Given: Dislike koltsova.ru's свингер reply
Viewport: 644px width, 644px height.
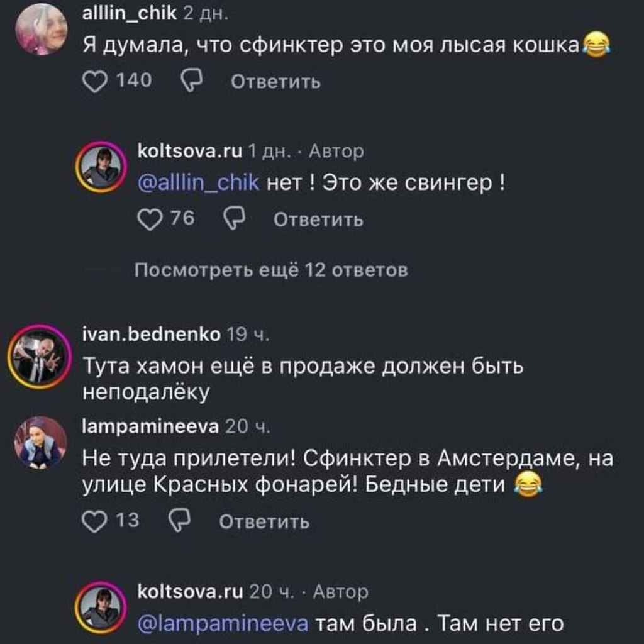Looking at the screenshot, I should [x=234, y=218].
